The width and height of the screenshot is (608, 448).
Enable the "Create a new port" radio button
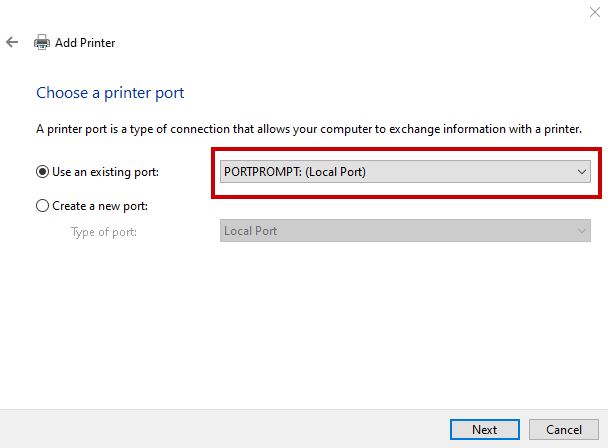click(x=42, y=206)
